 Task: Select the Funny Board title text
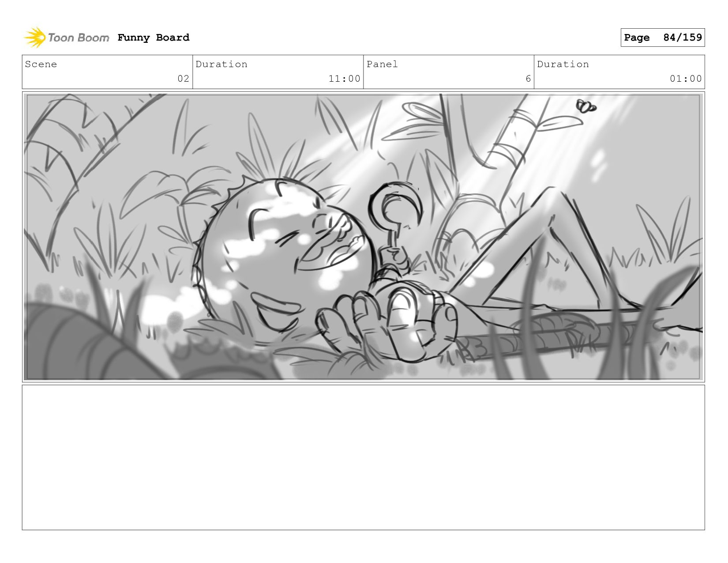click(154, 38)
